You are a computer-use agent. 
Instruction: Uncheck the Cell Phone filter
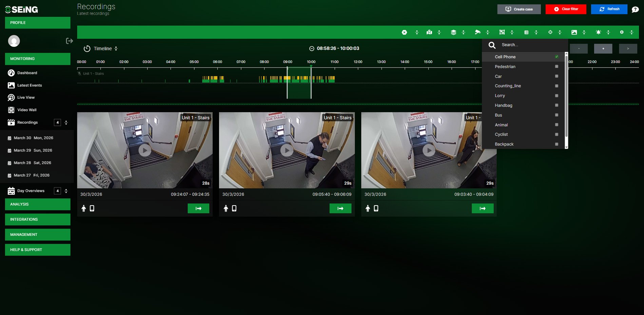click(x=557, y=57)
